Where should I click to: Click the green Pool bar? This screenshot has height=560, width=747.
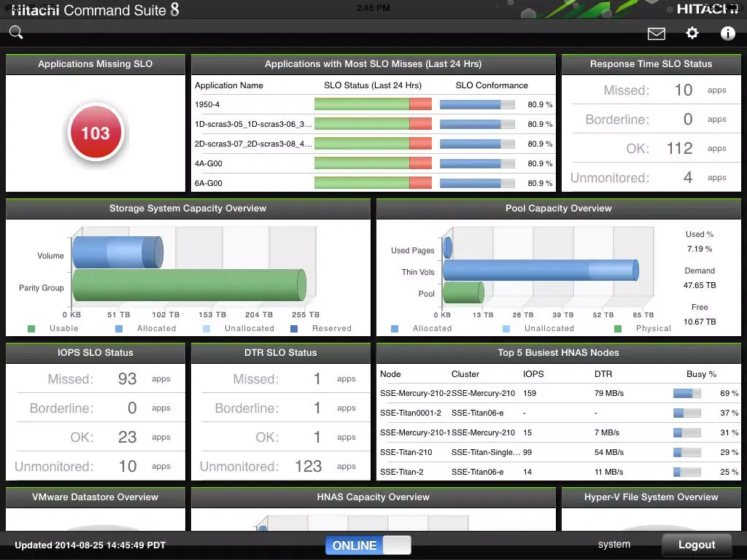pyautogui.click(x=463, y=292)
